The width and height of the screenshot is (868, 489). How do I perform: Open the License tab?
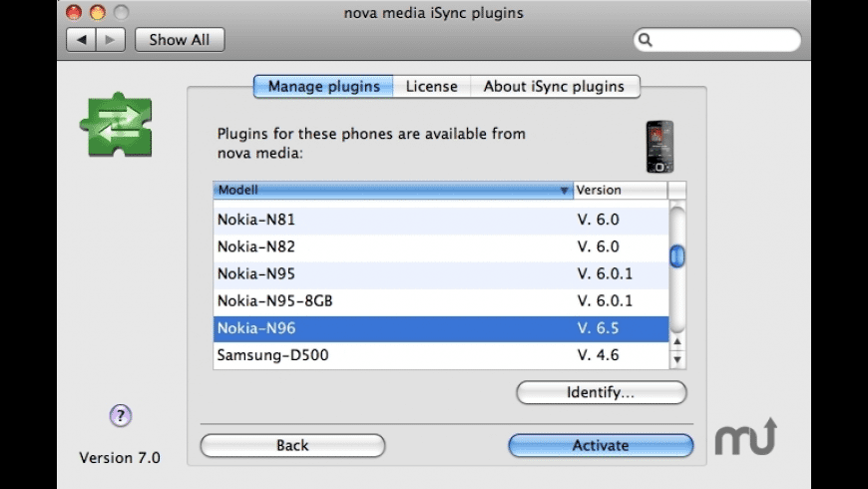point(431,87)
